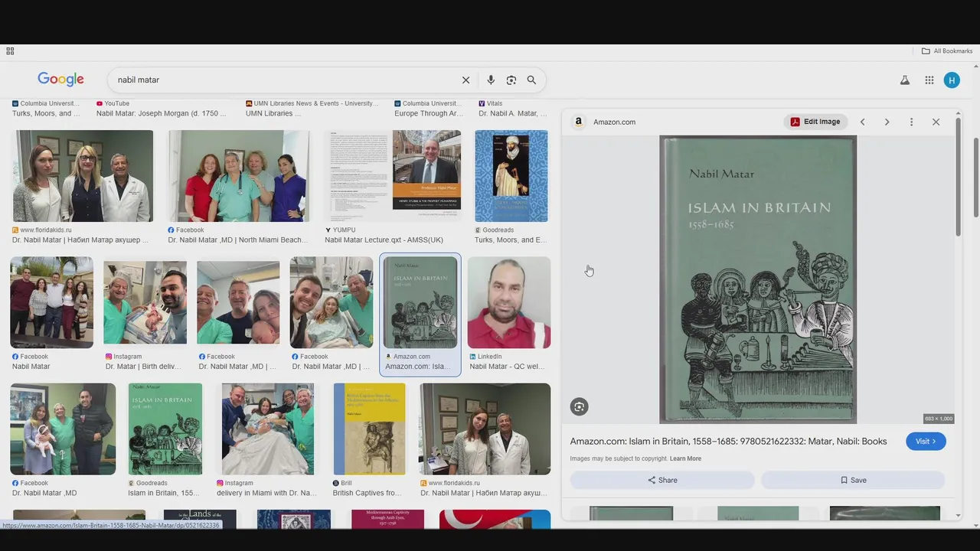Open Goodreads Turks, Moors book cover
The image size is (980, 551).
(x=511, y=176)
